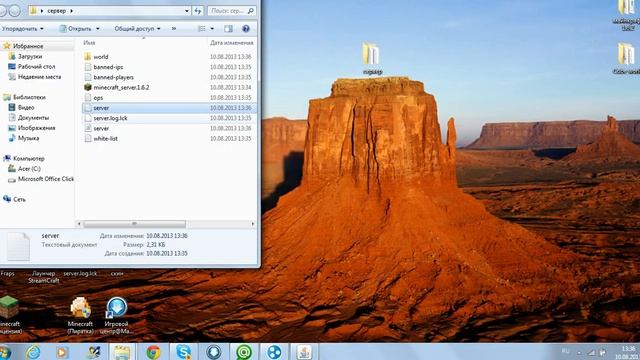Open the Видео library
Image resolution: width=640 pixels, height=360 pixels.
pyautogui.click(x=26, y=107)
